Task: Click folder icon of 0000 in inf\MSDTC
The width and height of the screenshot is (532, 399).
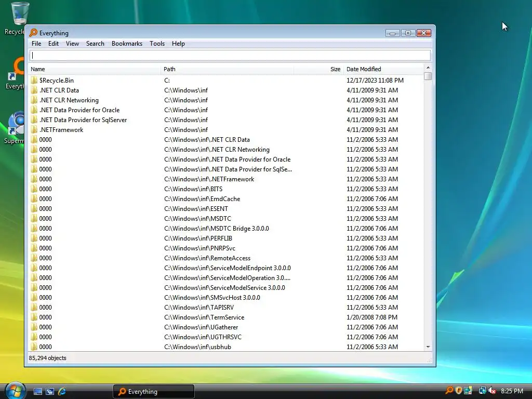Action: 34,219
